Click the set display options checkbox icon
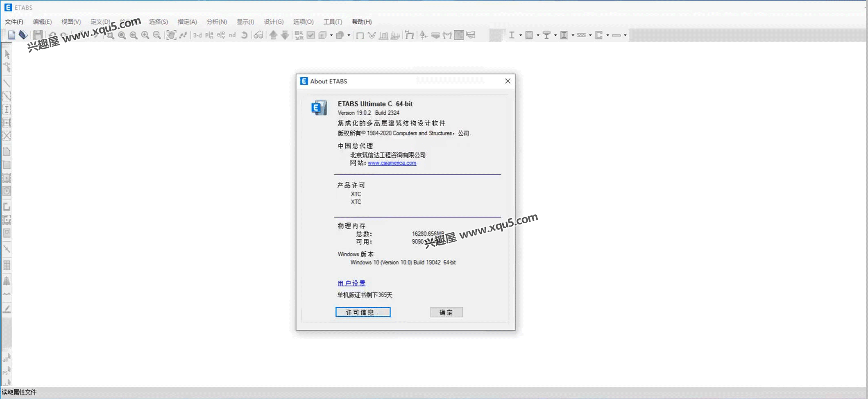This screenshot has width=868, height=399. point(311,35)
